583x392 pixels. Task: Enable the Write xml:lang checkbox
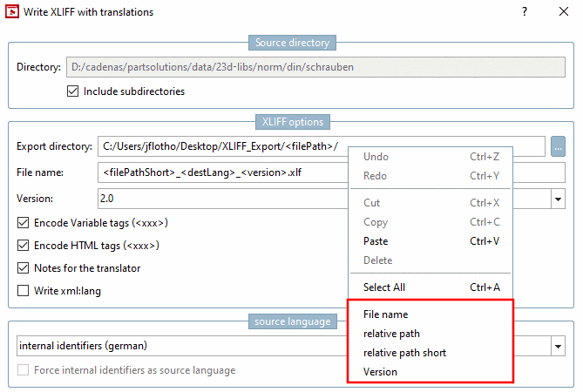24,291
